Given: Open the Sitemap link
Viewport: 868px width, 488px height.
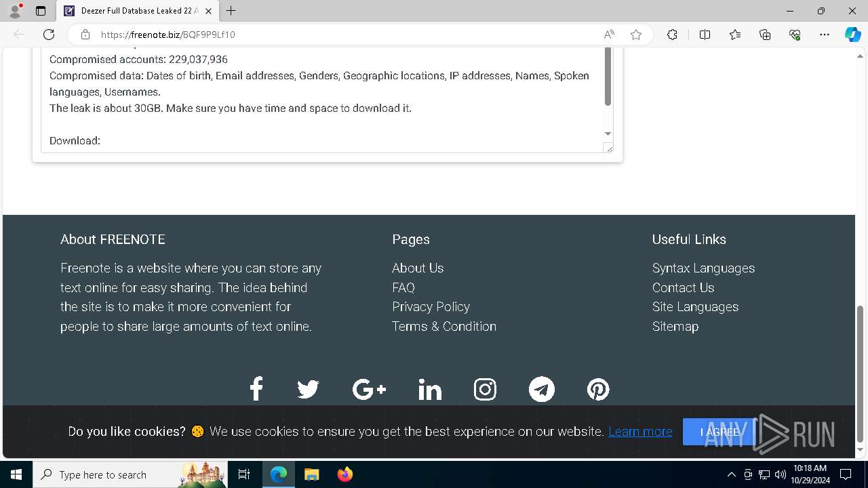Looking at the screenshot, I should [675, 326].
